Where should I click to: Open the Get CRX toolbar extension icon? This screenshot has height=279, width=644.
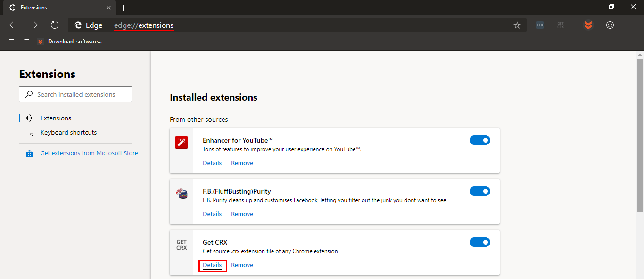click(561, 25)
